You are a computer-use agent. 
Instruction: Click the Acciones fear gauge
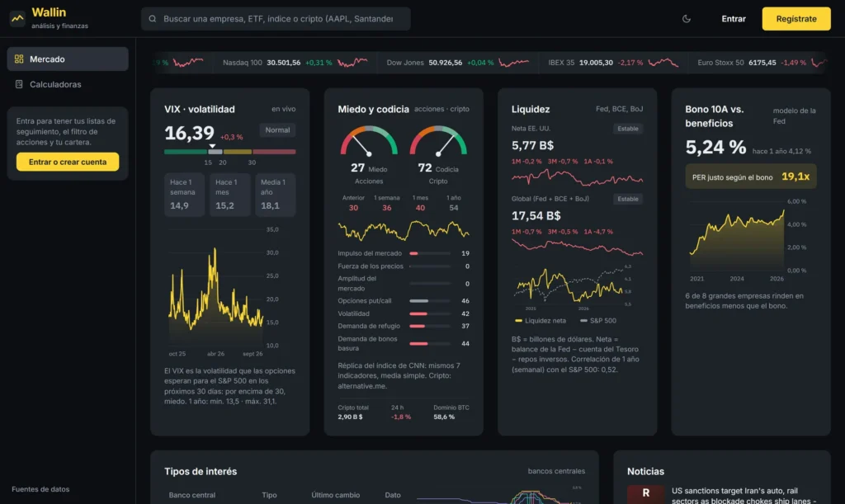click(369, 141)
